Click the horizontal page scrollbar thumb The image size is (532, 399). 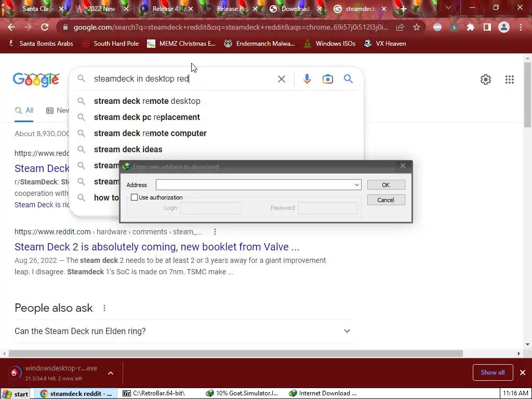coord(235,353)
